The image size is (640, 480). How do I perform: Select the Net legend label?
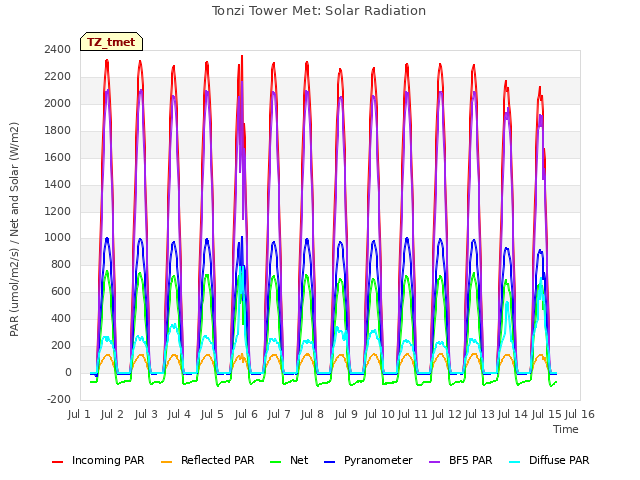[x=299, y=460]
